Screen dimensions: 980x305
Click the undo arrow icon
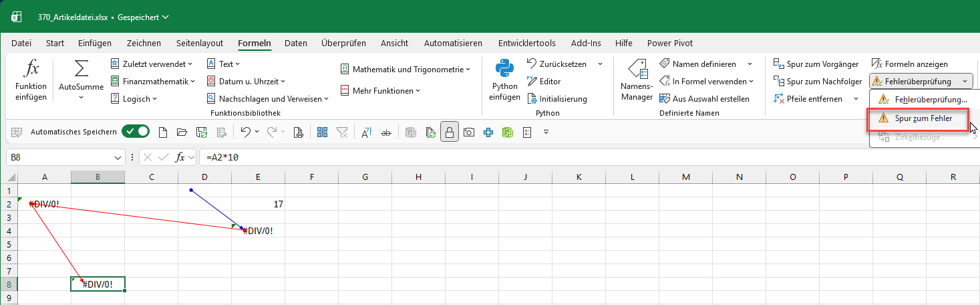[245, 132]
